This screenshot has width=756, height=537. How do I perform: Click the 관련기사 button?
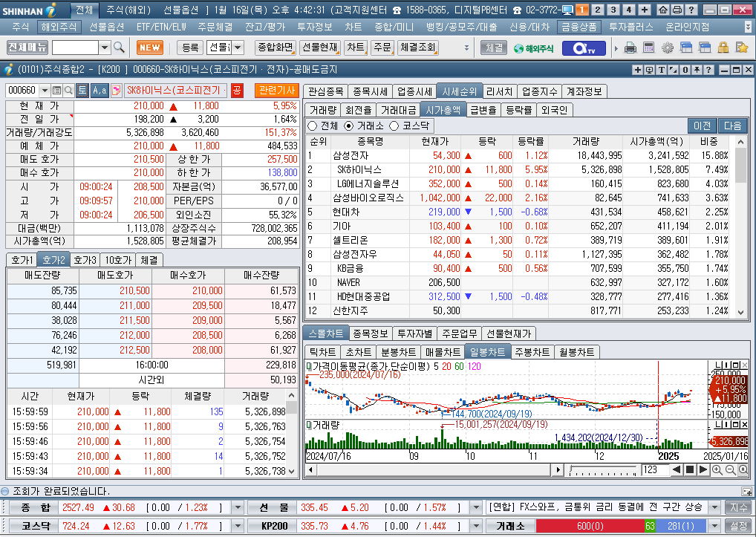(x=276, y=90)
